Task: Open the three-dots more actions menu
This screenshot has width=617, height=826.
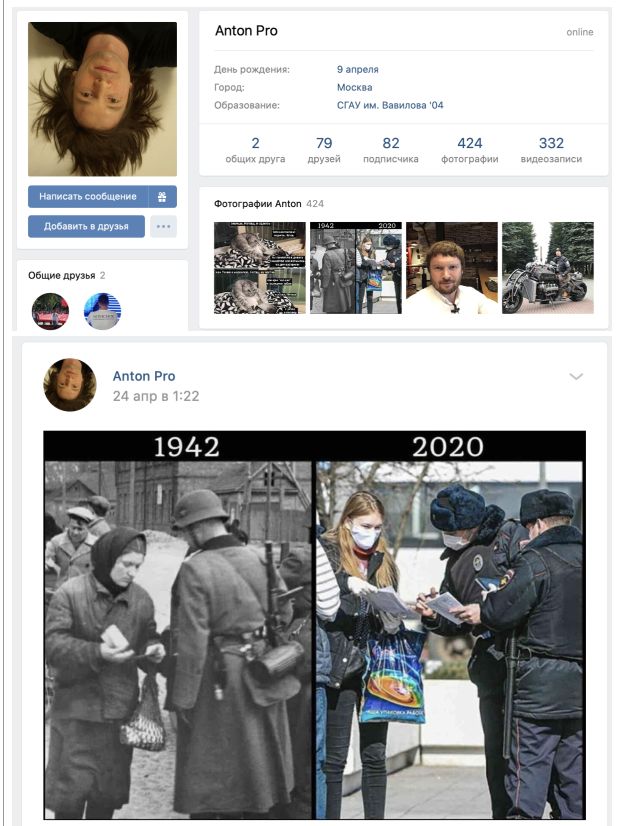Action: point(163,227)
